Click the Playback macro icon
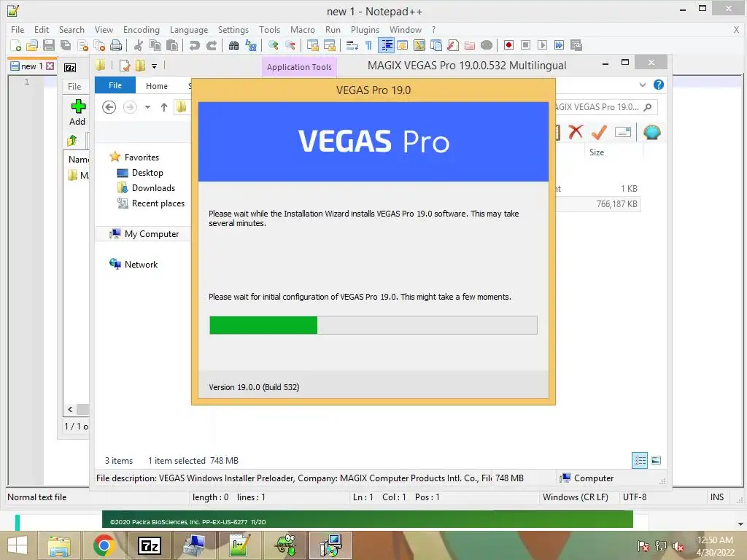This screenshot has width=747, height=560. pyautogui.click(x=542, y=45)
